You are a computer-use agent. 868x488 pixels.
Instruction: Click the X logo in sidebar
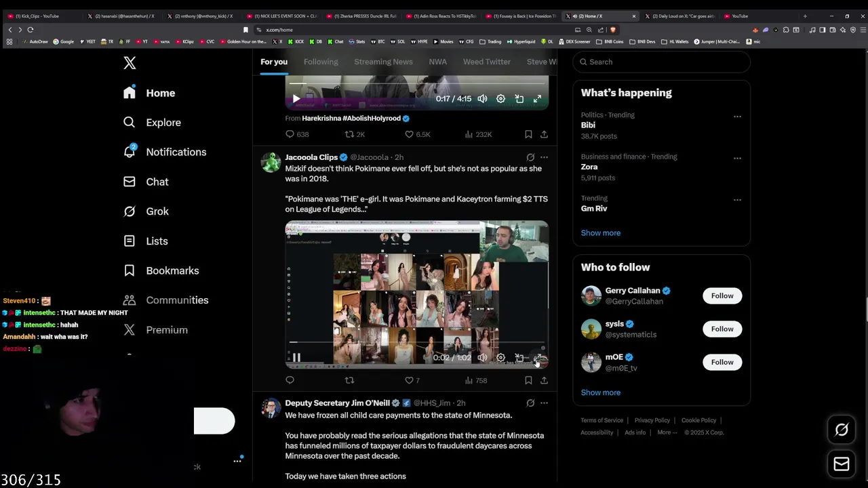coord(130,63)
